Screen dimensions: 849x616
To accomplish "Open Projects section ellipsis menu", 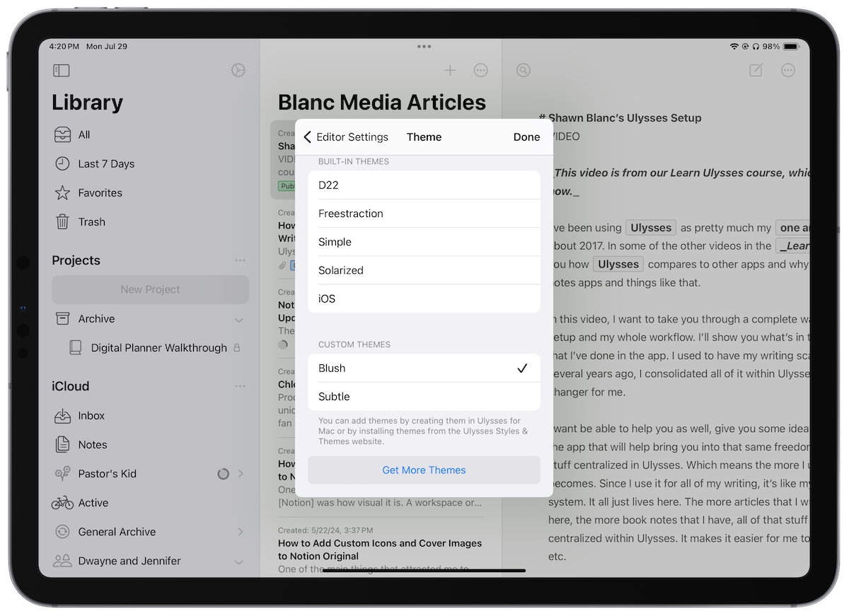I will click(241, 261).
